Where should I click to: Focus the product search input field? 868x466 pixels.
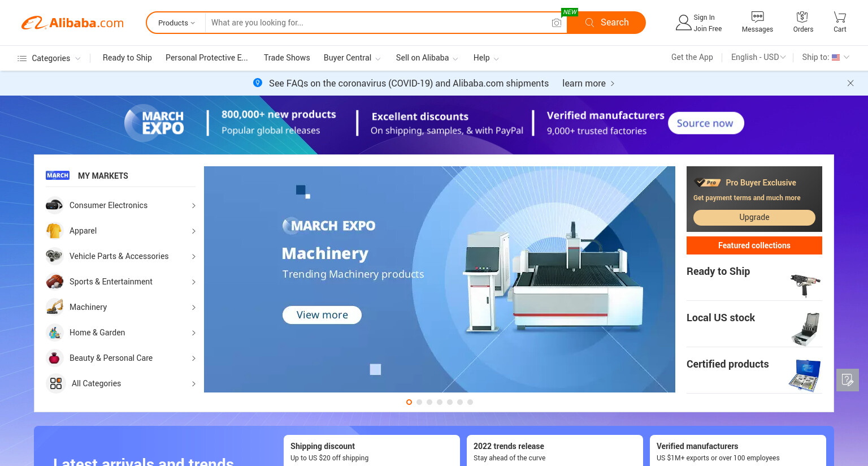pos(377,23)
